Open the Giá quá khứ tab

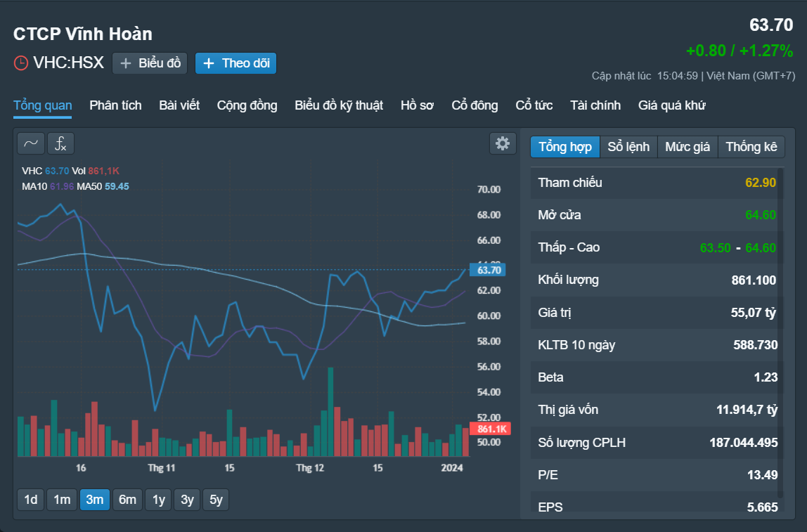click(671, 105)
